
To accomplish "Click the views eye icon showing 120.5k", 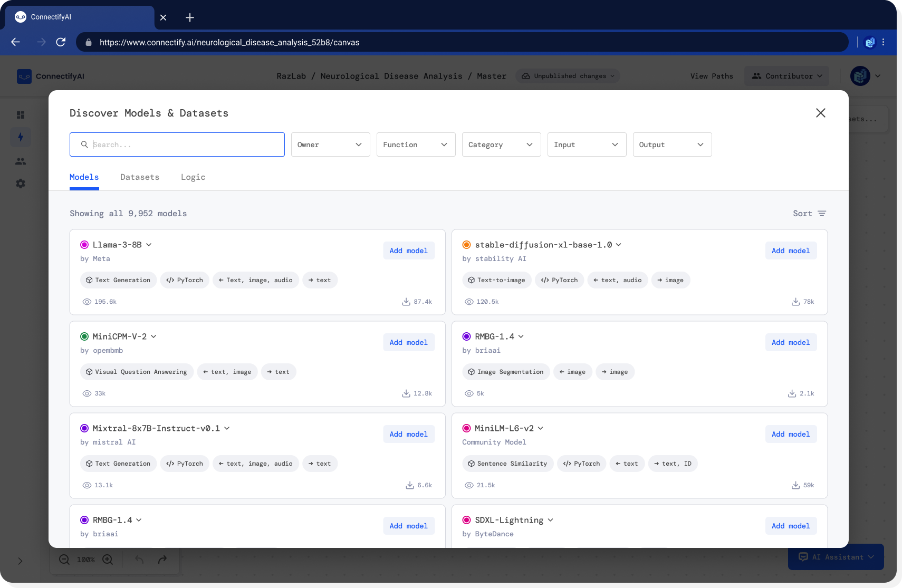I will tap(469, 302).
